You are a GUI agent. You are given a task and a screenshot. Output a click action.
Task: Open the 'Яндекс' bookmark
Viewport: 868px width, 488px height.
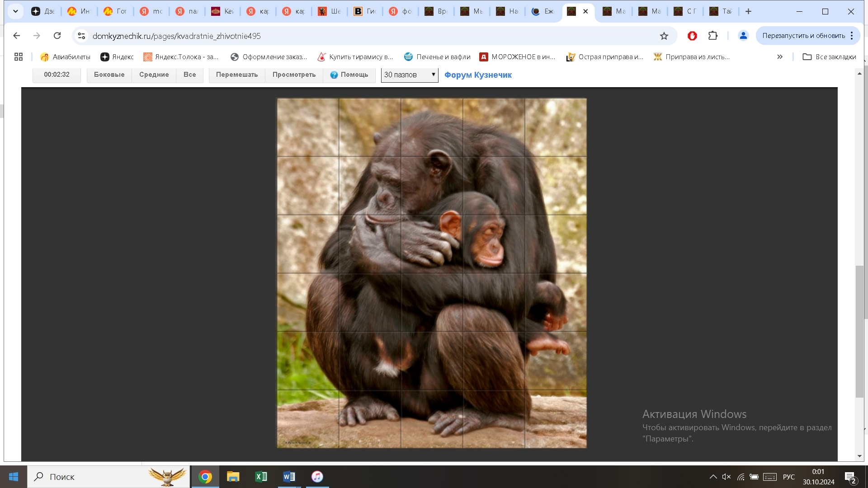(x=117, y=56)
